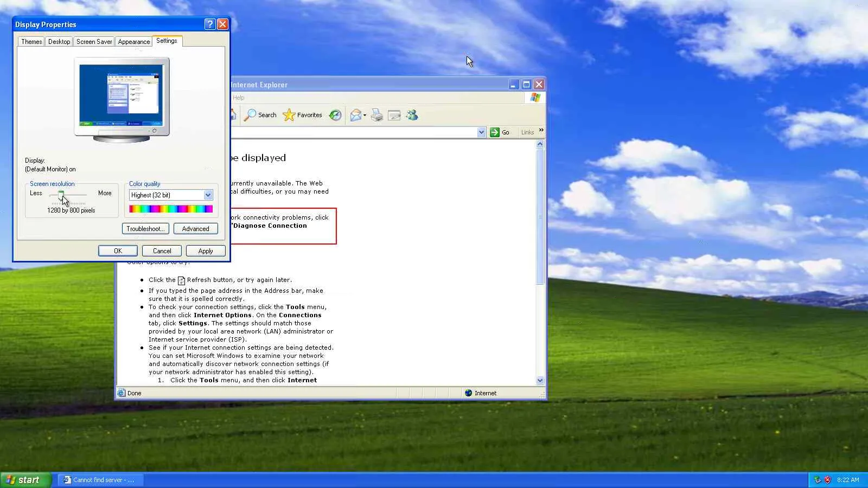The image size is (868, 488).
Task: Click the Windows flag logo in Internet Explorer
Action: click(x=535, y=98)
